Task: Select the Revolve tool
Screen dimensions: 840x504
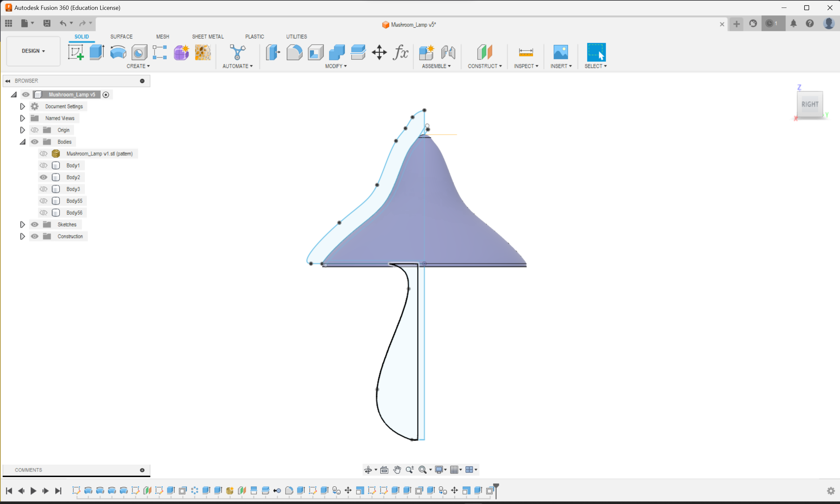Action: 118,52
